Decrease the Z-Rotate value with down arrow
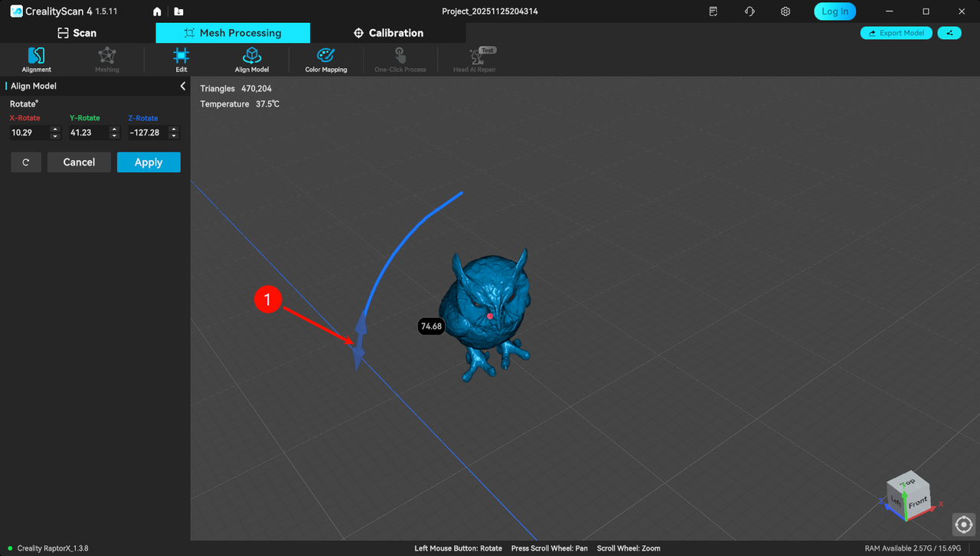 [174, 136]
